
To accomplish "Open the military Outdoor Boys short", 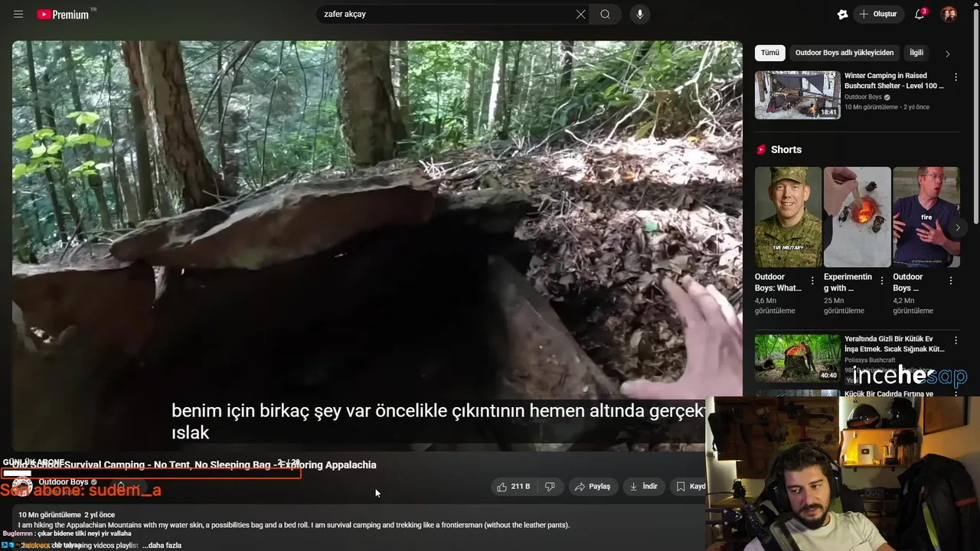I will coord(788,217).
